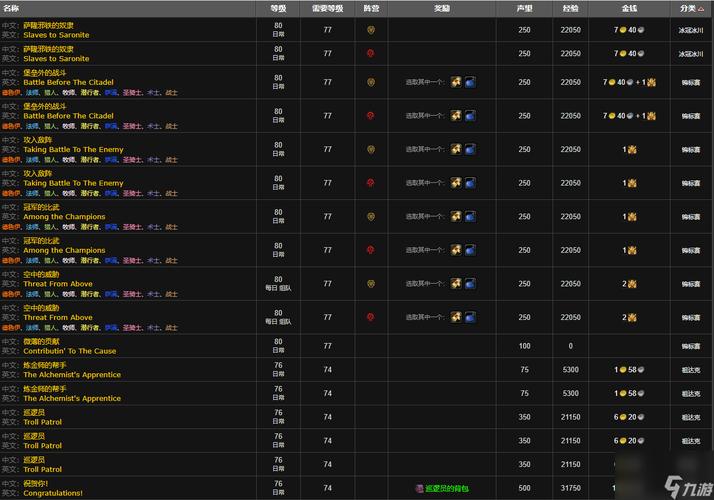Open blue reward item in Alliance Among the Champions row

click(470, 216)
